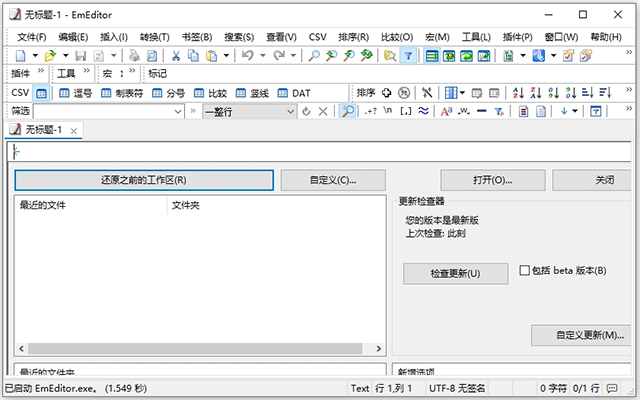Click the Find magnifier icon in main toolbar
Screen dimensions: 640x400
pyautogui.click(x=313, y=56)
